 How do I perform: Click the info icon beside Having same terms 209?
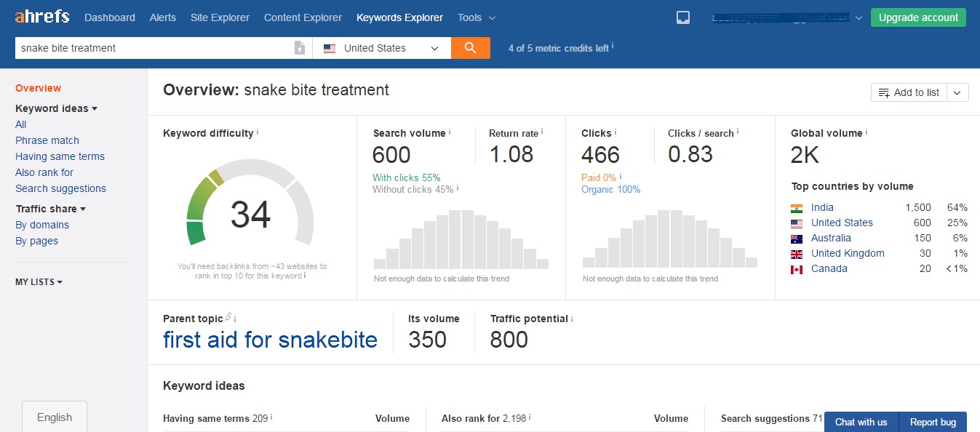pos(272,417)
